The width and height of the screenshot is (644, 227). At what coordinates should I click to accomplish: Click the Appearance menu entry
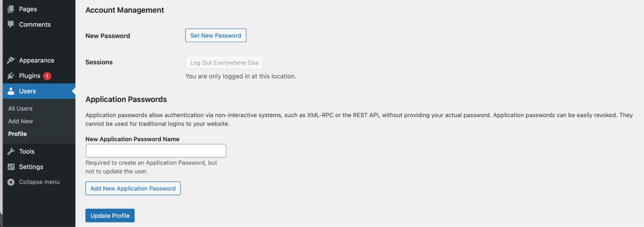pyautogui.click(x=36, y=60)
